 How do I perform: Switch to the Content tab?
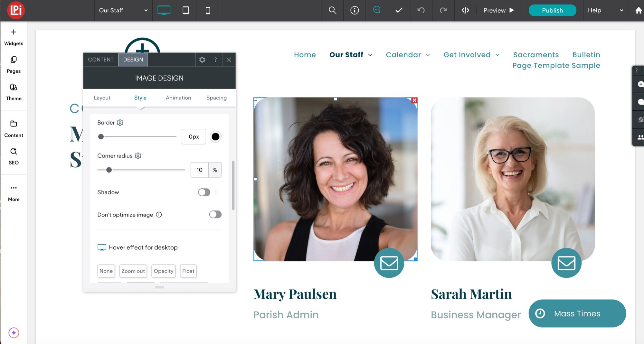pos(101,60)
